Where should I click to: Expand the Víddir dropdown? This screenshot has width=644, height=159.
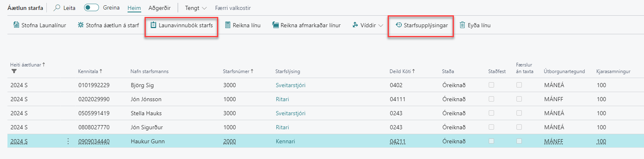click(368, 25)
